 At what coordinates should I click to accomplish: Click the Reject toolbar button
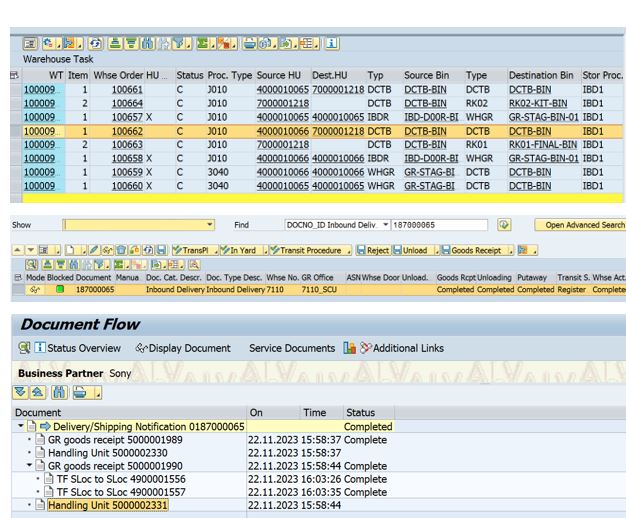[376, 250]
